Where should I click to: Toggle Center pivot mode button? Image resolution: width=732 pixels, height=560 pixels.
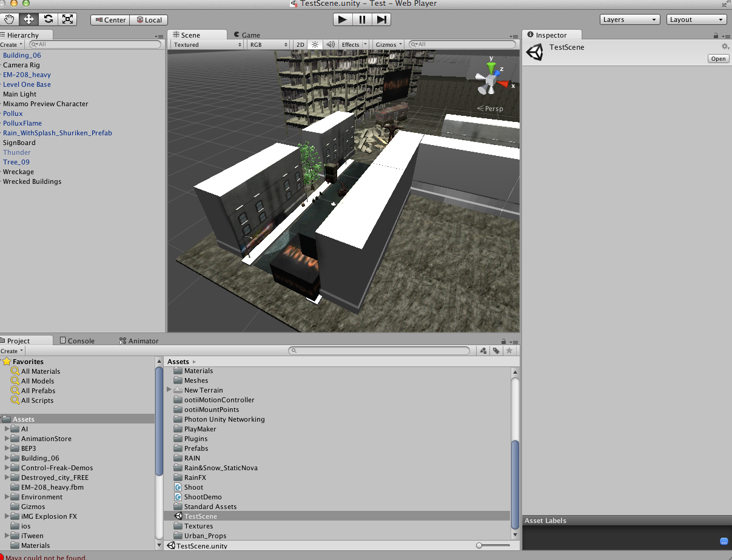pos(110,20)
